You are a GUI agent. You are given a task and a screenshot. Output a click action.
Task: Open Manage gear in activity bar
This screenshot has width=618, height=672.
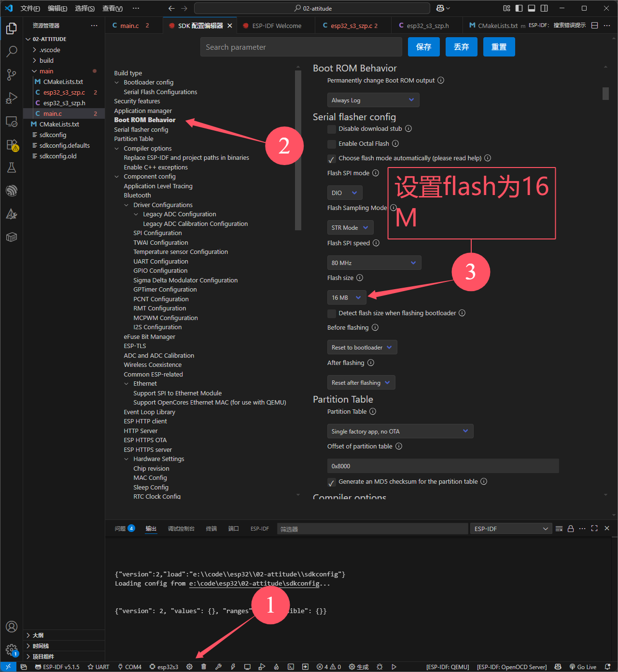coord(12,650)
